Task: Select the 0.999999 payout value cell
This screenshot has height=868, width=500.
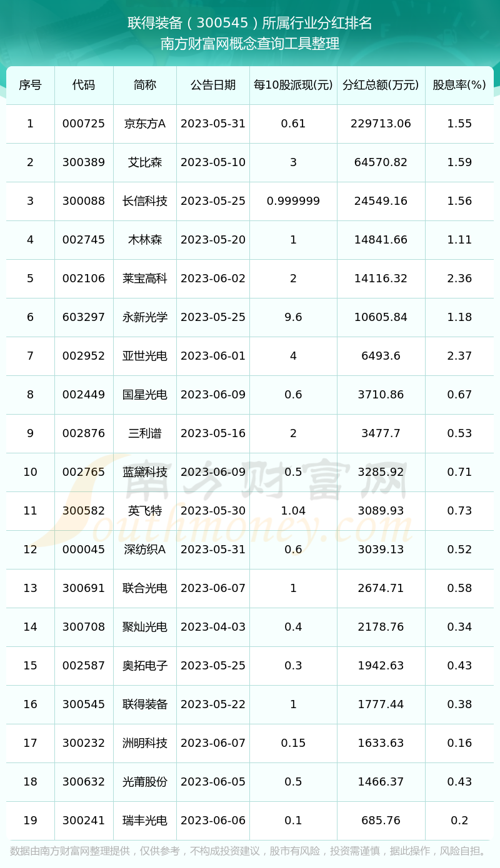Action: pos(293,201)
